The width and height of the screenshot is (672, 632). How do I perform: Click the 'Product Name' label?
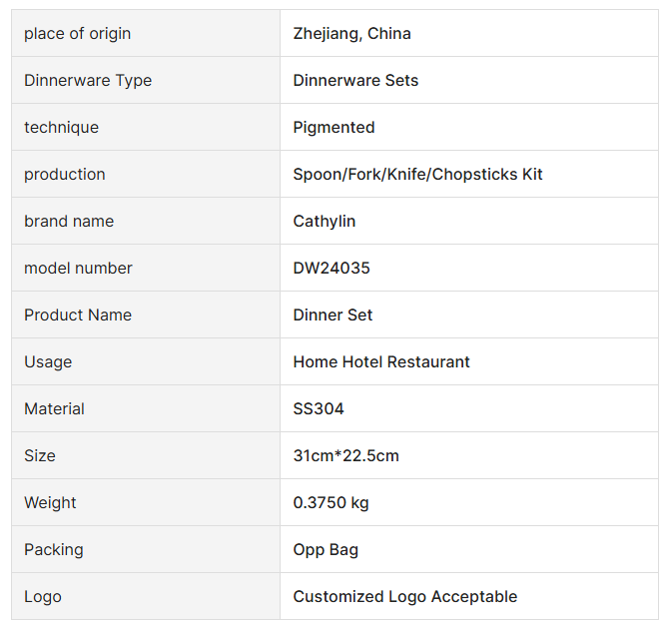coord(78,316)
